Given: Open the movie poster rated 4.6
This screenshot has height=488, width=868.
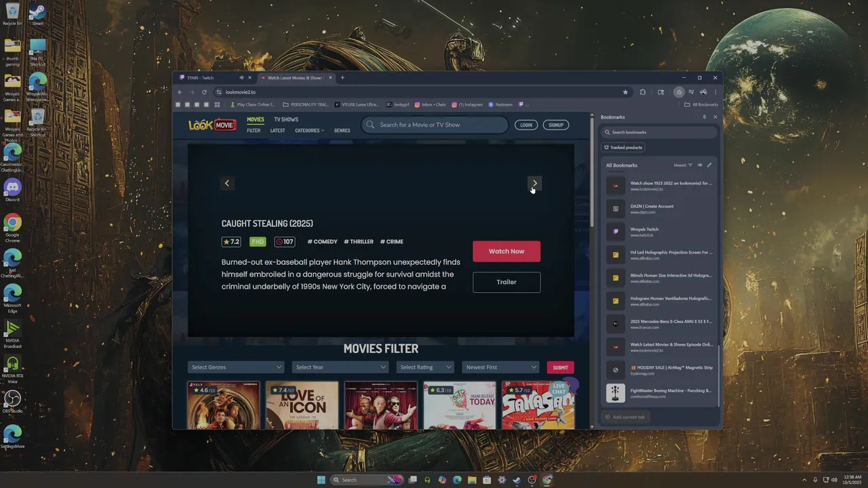Looking at the screenshot, I should point(223,405).
